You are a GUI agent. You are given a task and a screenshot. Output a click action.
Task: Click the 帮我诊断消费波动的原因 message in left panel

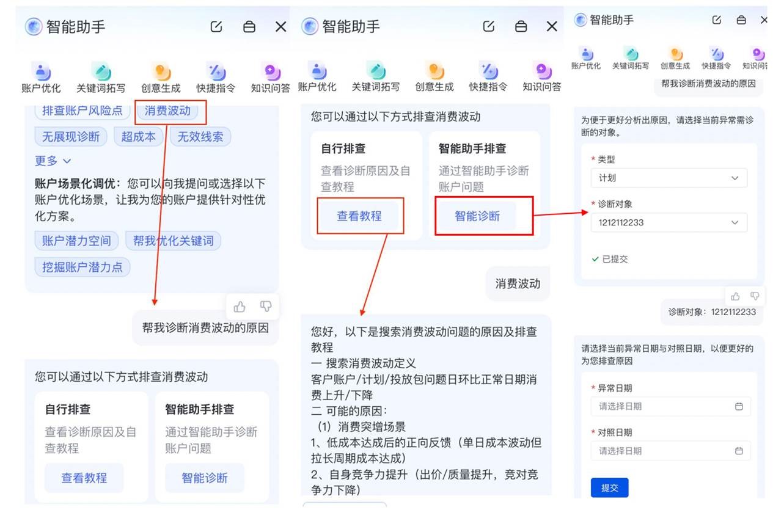coord(205,327)
